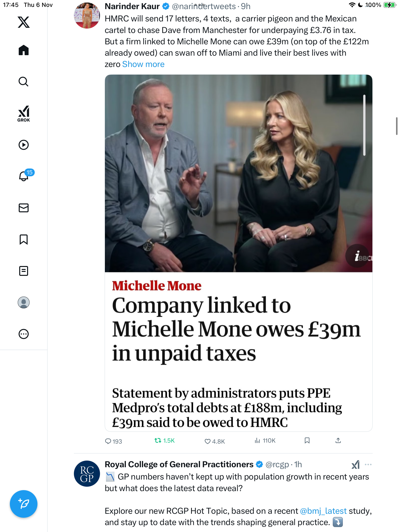Open the Michelle Mone article image

point(238,173)
